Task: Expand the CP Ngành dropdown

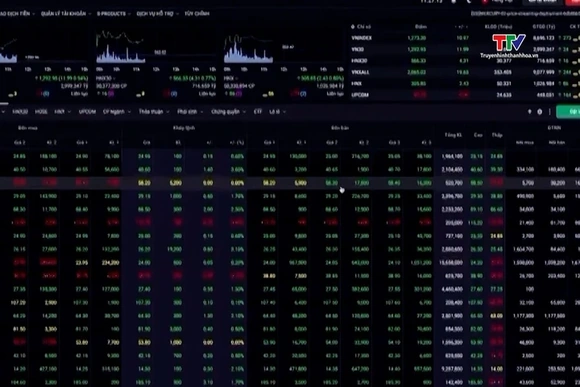Action: pyautogui.click(x=117, y=112)
